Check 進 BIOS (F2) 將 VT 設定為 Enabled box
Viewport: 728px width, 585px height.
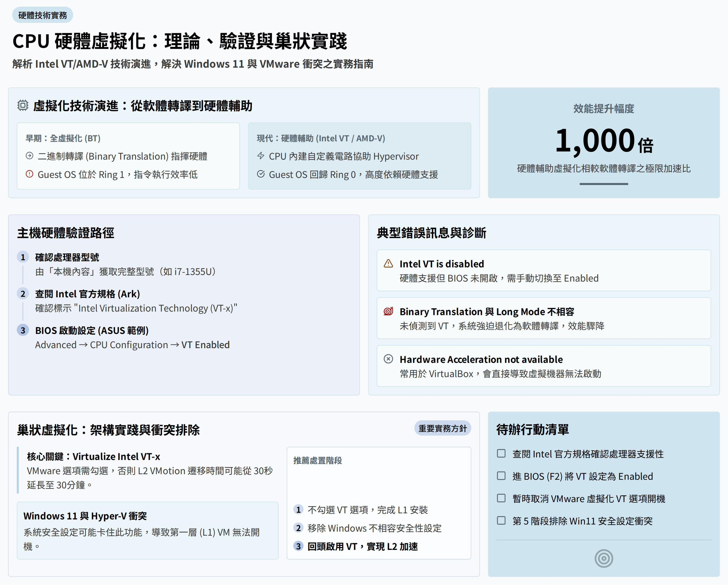[501, 476]
